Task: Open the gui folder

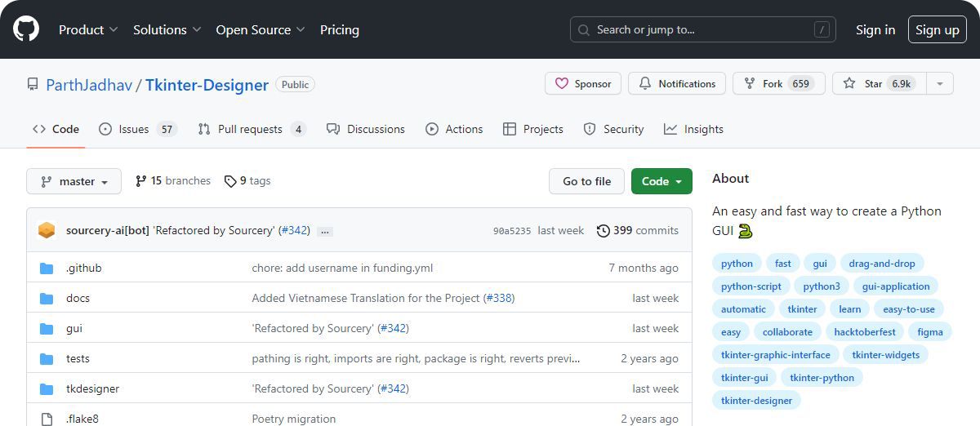Action: (x=74, y=328)
